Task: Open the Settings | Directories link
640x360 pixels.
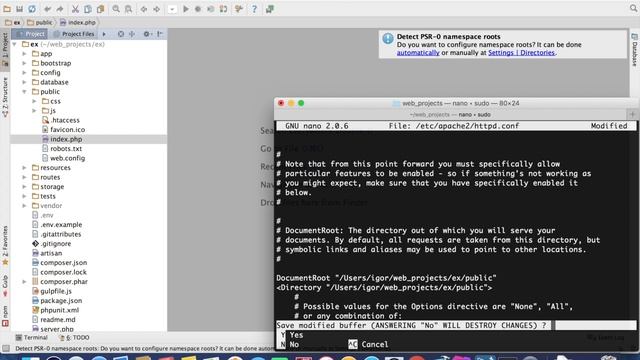Action: (x=521, y=53)
